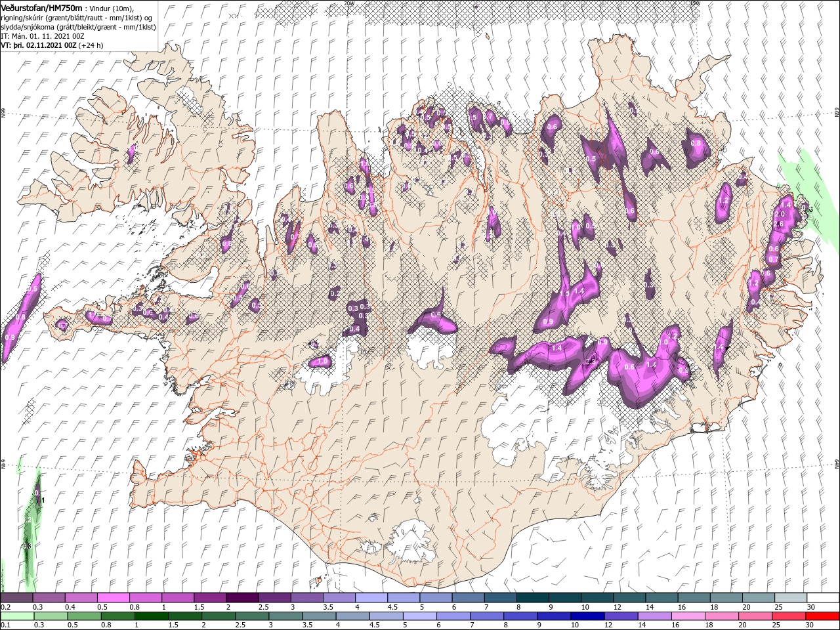
Task: Select the '0.4' legend label
Action: (70, 607)
